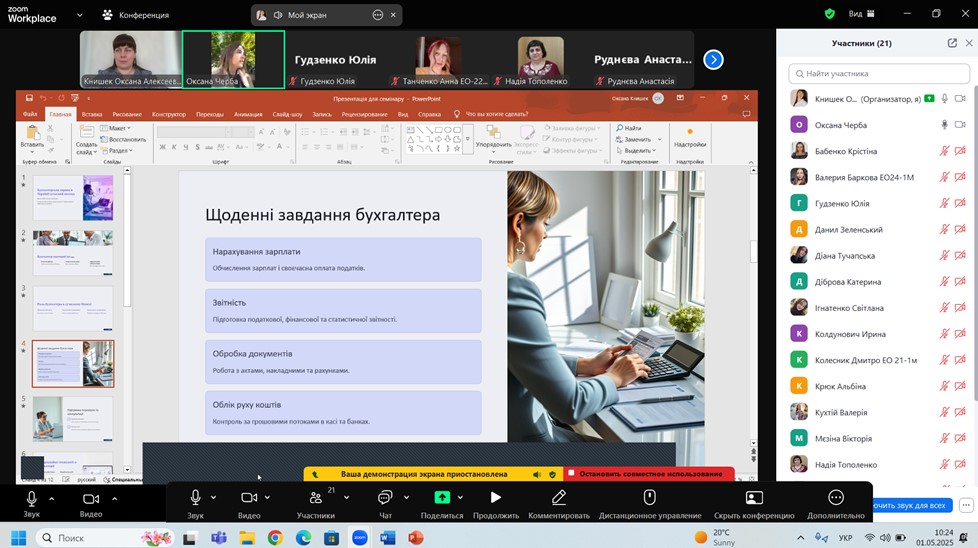Show next video thumbnails with blue arrow
This screenshot has width=978, height=548.
(713, 60)
